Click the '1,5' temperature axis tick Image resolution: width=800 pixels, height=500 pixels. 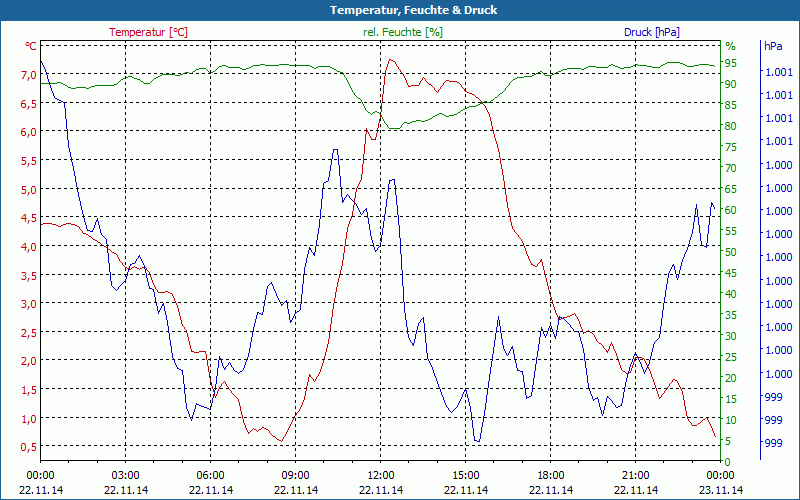(x=29, y=390)
